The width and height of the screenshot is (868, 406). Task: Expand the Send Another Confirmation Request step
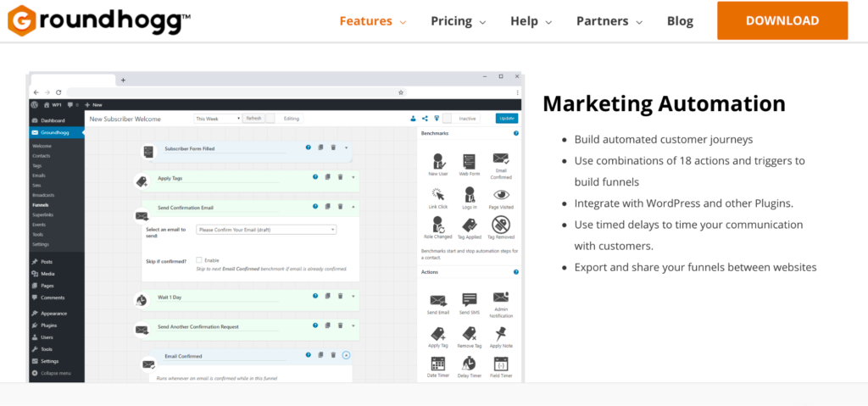click(x=353, y=325)
